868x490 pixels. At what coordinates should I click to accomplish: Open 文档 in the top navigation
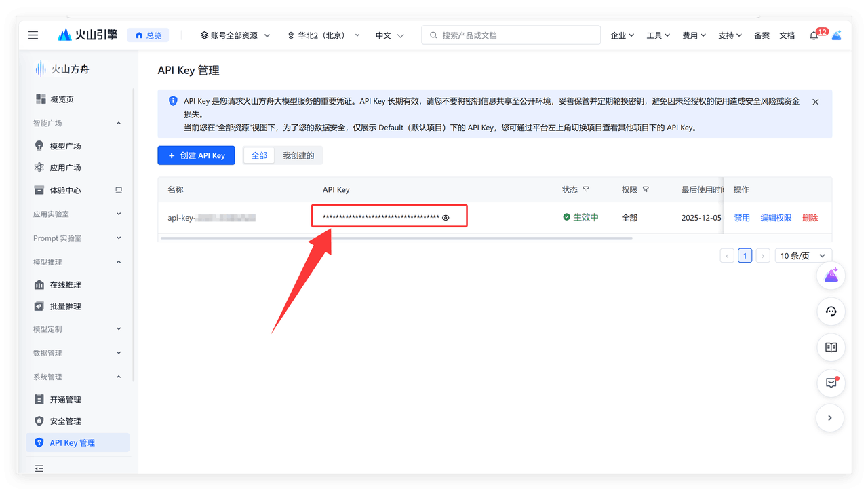click(787, 35)
